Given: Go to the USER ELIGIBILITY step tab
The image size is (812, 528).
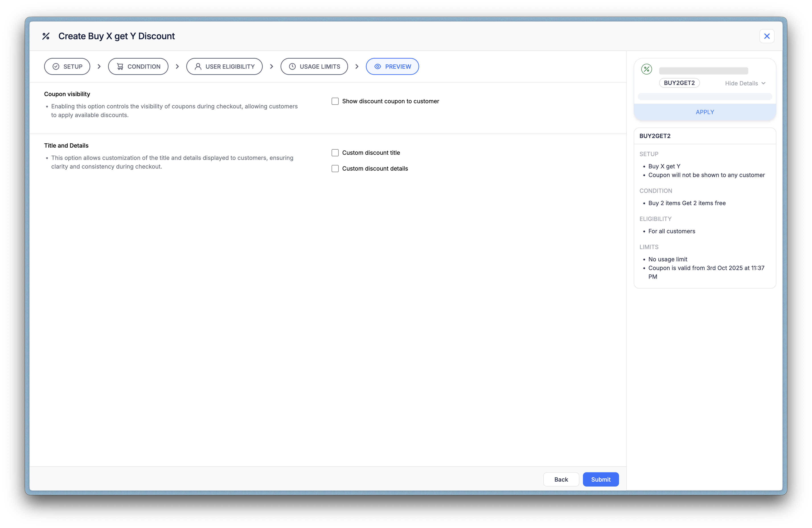Looking at the screenshot, I should click(224, 66).
